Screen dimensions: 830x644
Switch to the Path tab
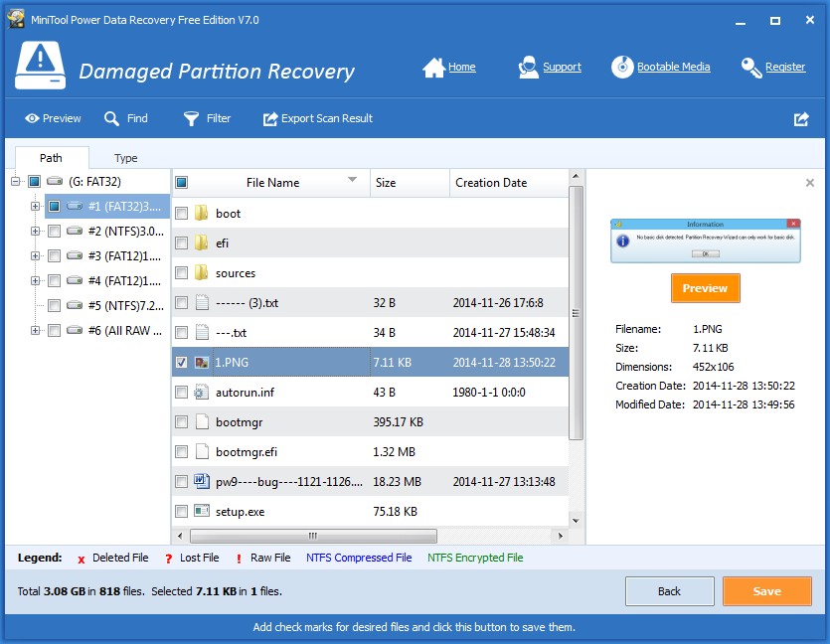pyautogui.click(x=51, y=158)
